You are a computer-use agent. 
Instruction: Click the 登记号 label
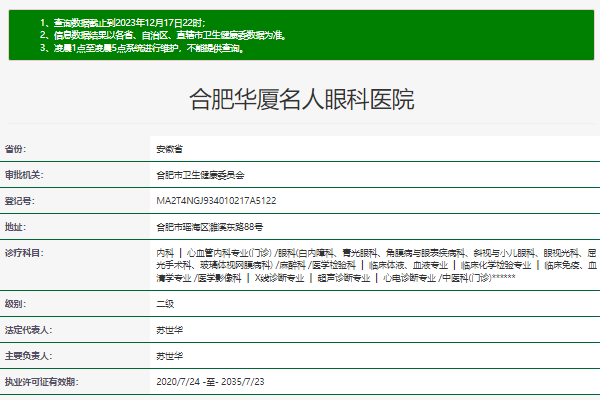coord(20,201)
